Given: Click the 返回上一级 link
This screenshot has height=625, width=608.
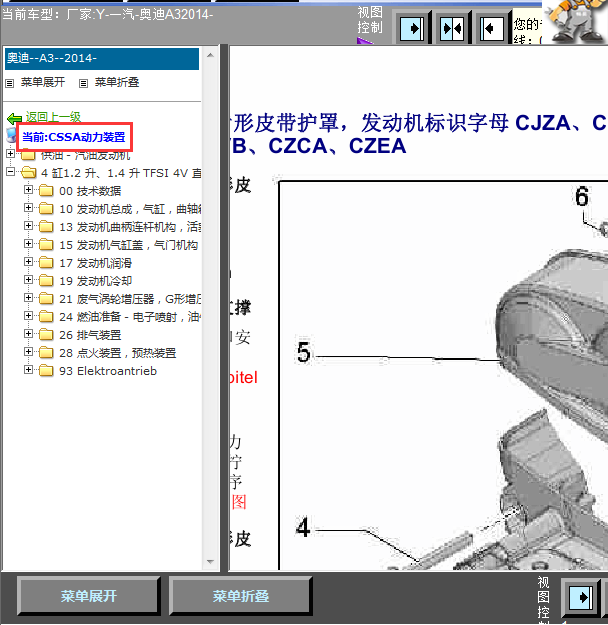Looking at the screenshot, I should pos(53,117).
